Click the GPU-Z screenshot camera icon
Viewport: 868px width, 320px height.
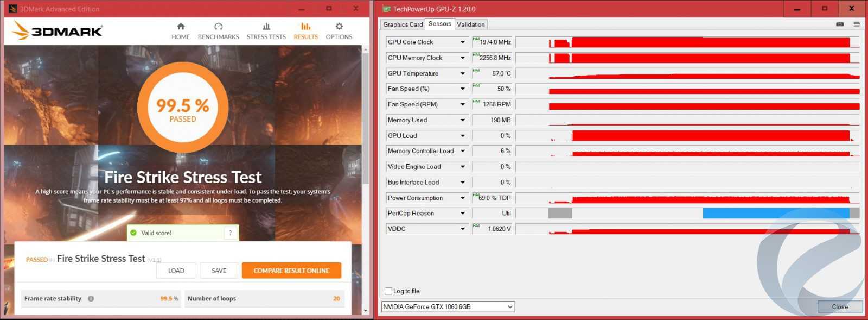tap(840, 24)
